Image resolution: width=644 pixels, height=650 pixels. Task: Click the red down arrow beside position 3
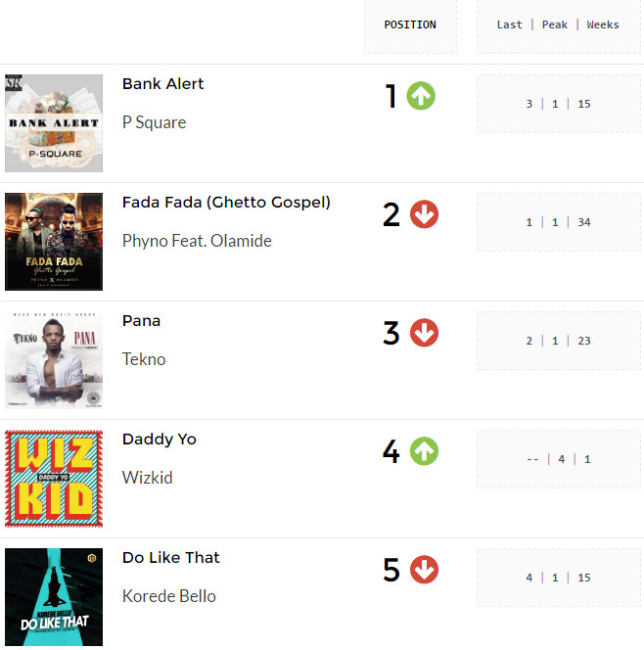click(x=424, y=333)
